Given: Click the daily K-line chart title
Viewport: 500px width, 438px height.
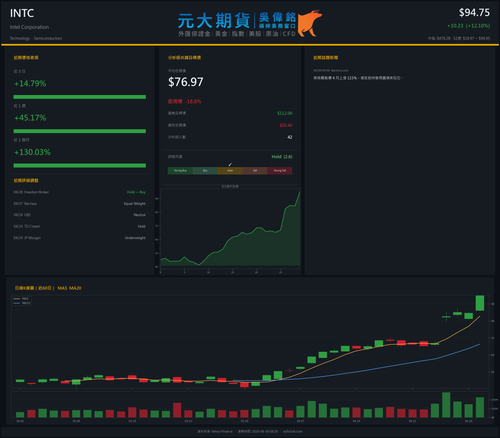Looking at the screenshot, I should (x=48, y=288).
